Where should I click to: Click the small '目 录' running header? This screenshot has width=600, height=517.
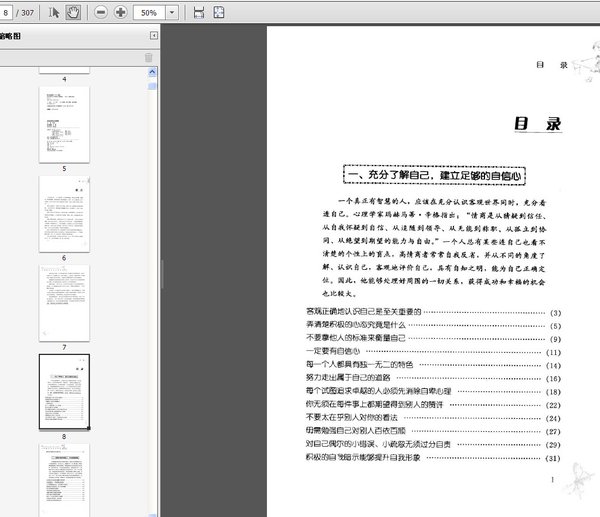pos(552,65)
